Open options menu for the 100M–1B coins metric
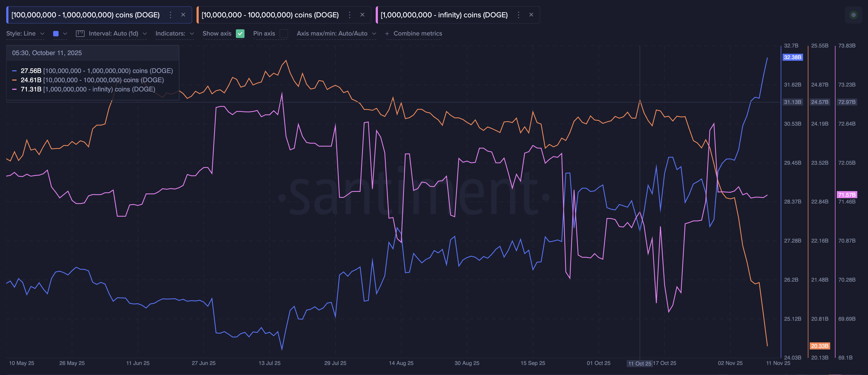This screenshot has width=868, height=375. 170,15
